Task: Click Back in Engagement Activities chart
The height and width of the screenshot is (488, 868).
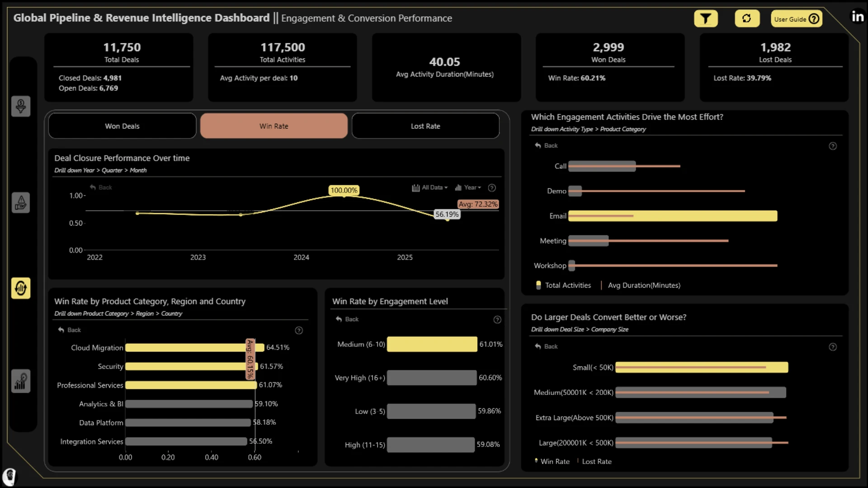Action: point(546,145)
